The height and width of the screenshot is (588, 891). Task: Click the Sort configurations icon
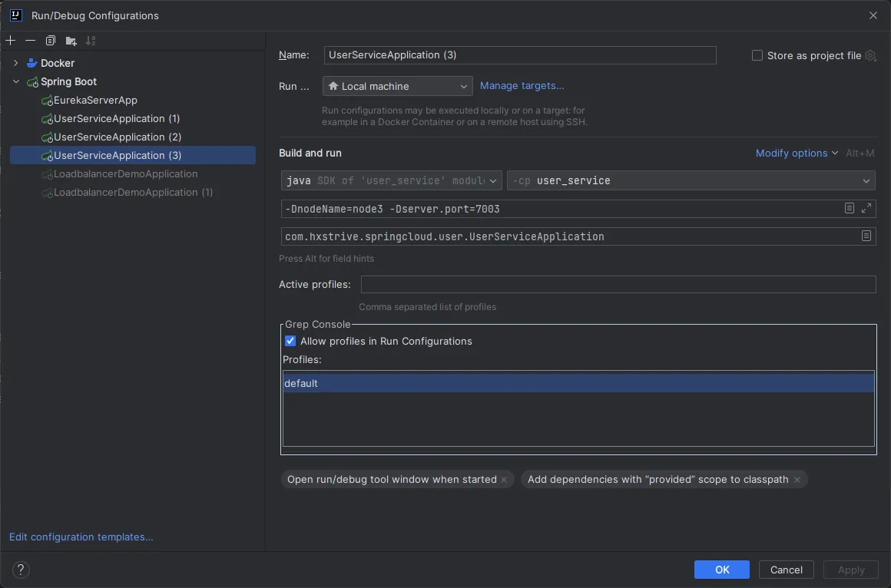(x=91, y=41)
